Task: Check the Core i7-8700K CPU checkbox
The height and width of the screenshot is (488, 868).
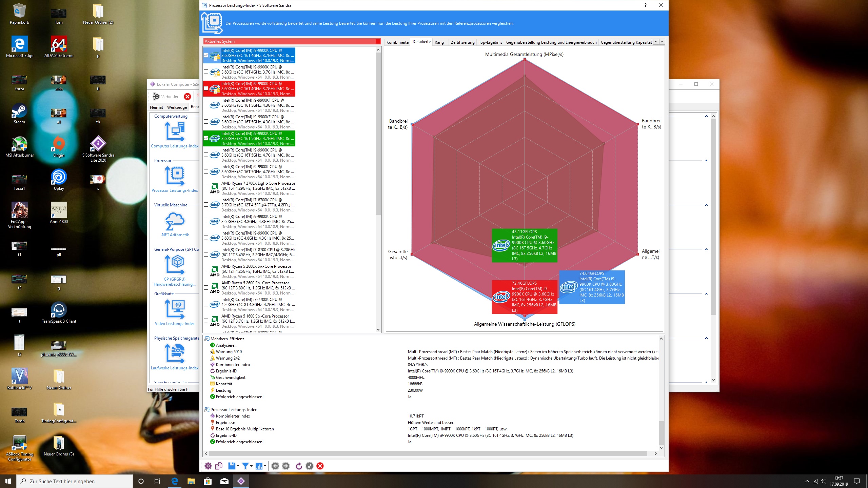Action: click(x=206, y=205)
